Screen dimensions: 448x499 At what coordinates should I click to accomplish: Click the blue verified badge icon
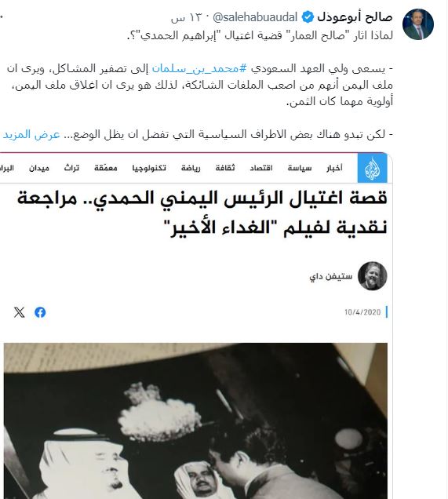click(x=308, y=17)
